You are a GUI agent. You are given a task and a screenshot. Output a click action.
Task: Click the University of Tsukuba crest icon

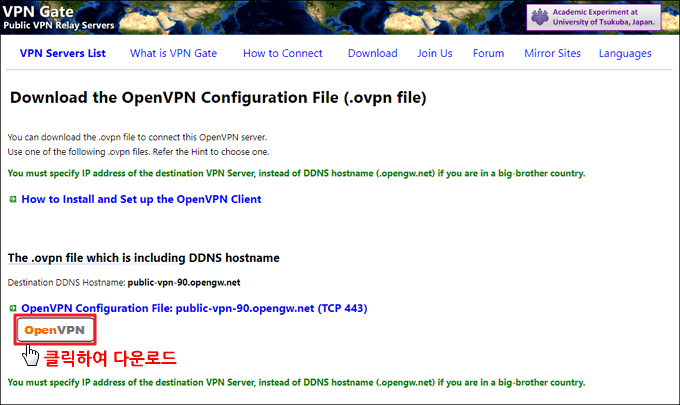click(539, 17)
